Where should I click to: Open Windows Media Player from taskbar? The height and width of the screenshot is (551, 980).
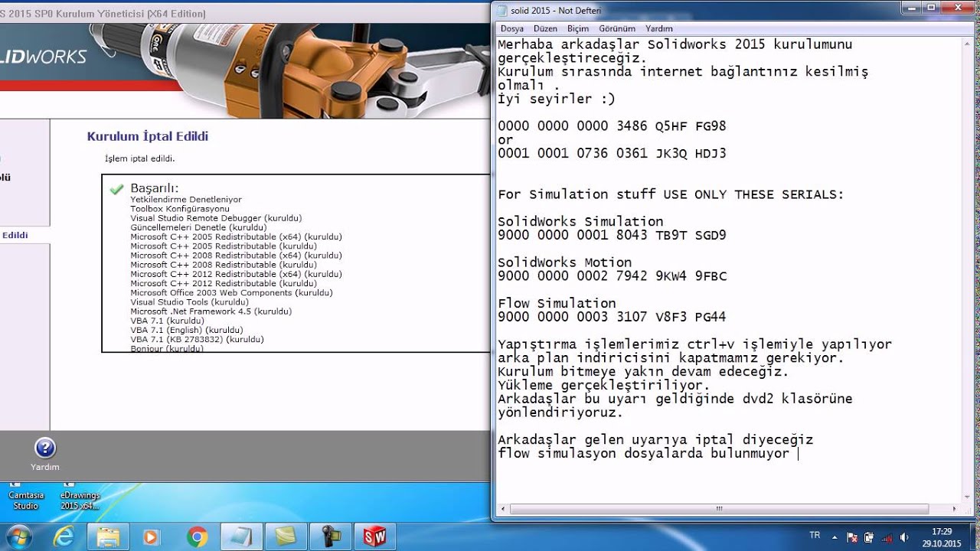point(152,536)
